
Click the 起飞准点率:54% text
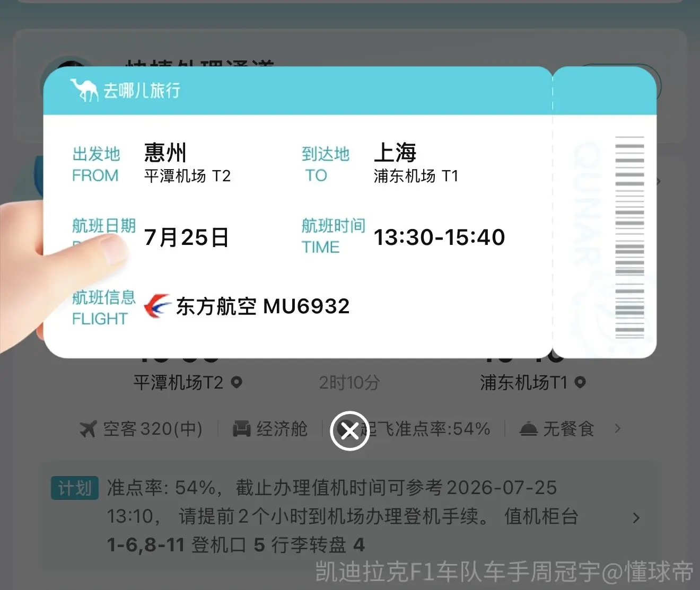425,429
